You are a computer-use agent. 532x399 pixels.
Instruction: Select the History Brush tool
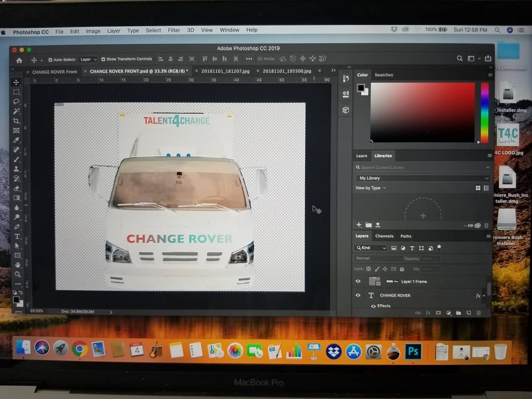pos(16,178)
